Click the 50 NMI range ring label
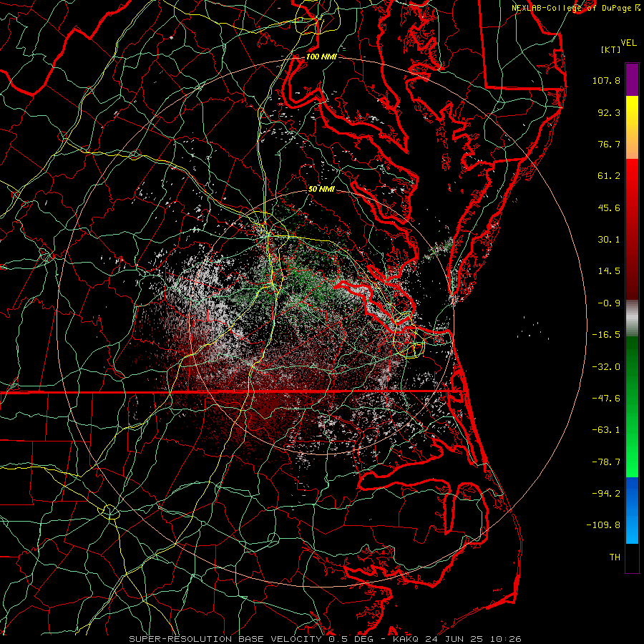644x644 pixels. [x=321, y=189]
